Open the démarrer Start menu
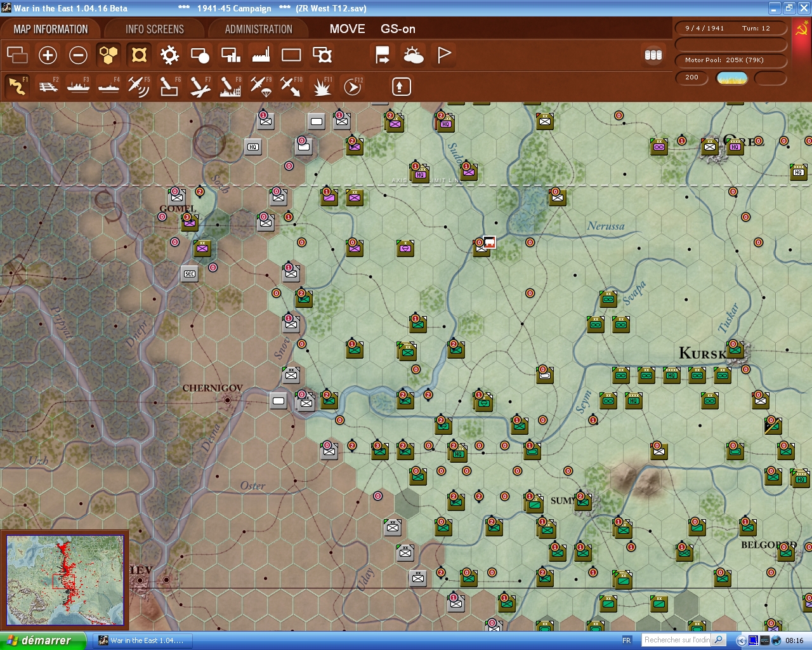The image size is (812, 650). [x=42, y=640]
